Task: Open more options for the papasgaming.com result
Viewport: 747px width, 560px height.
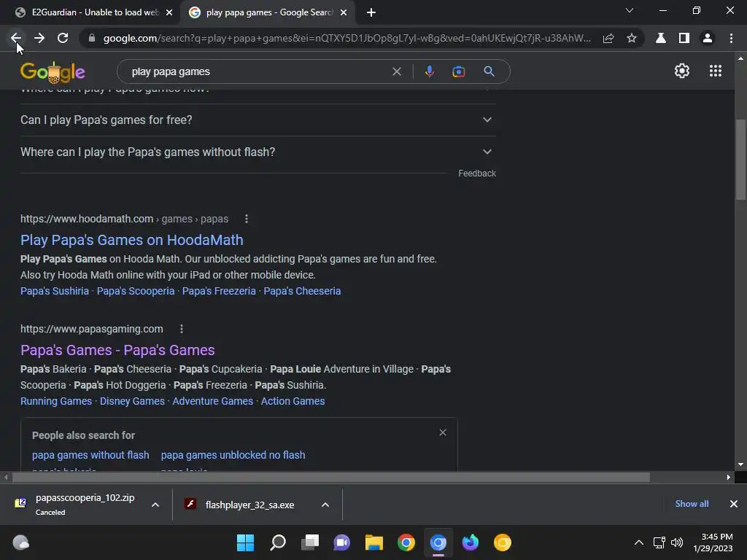Action: click(182, 329)
